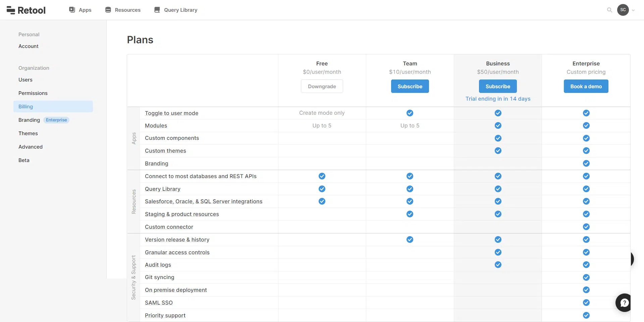Subscribe to the Business plan
Viewport: 644px width, 322px height.
click(498, 86)
